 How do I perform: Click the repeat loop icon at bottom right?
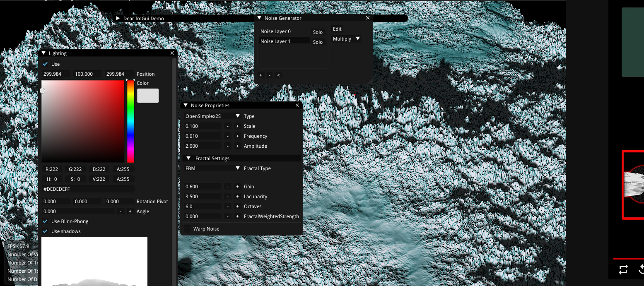pyautogui.click(x=623, y=269)
